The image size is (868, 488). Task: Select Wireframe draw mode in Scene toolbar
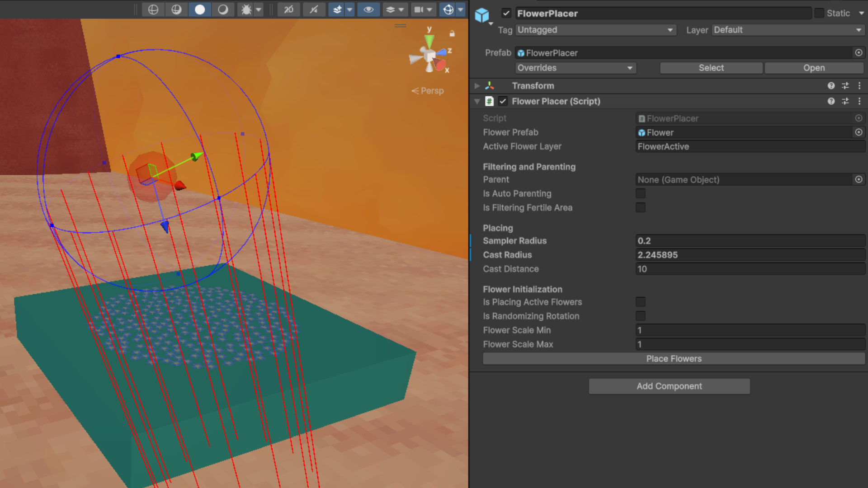153,9
